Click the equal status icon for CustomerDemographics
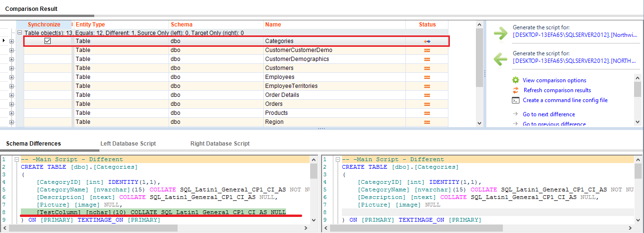Image resolution: width=644 pixels, height=233 pixels. pyautogui.click(x=427, y=59)
